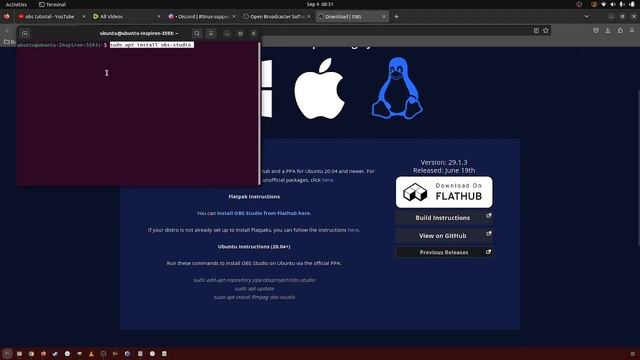Click the shield icon in the Firefox toolbar
The height and width of the screenshot is (360, 640).
(596, 31)
